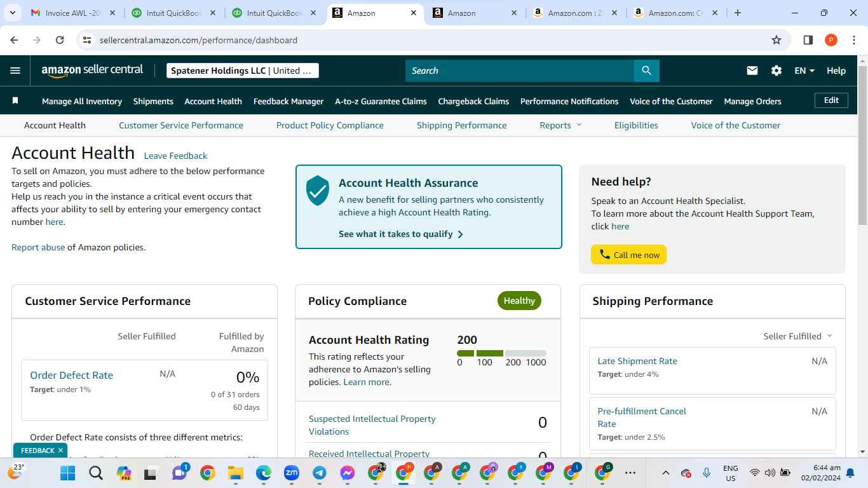
Task: Click the Report abuse link
Action: [x=38, y=247]
